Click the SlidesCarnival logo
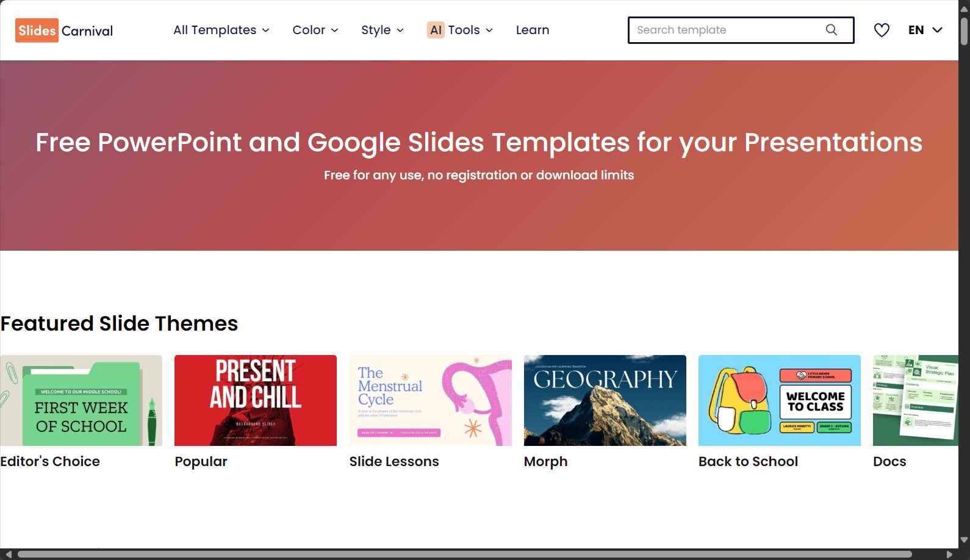 point(64,31)
